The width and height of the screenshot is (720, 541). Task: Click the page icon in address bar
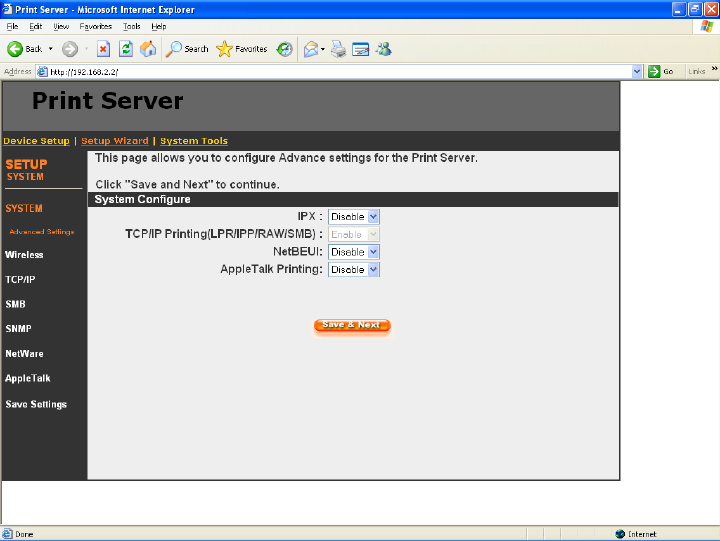[42, 72]
